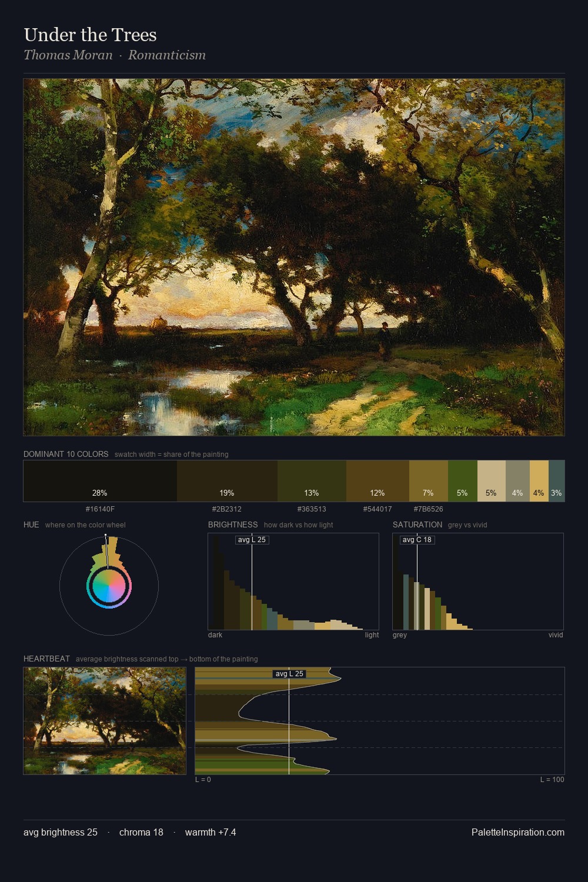
Task: Click hex code #2B2312
Action: pyautogui.click(x=227, y=509)
